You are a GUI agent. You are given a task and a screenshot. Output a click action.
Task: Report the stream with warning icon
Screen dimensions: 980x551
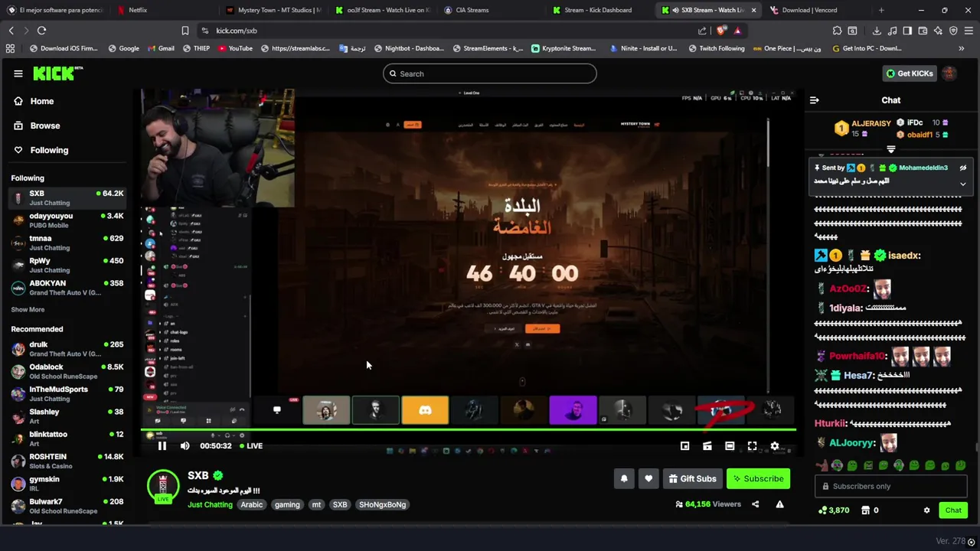(779, 504)
